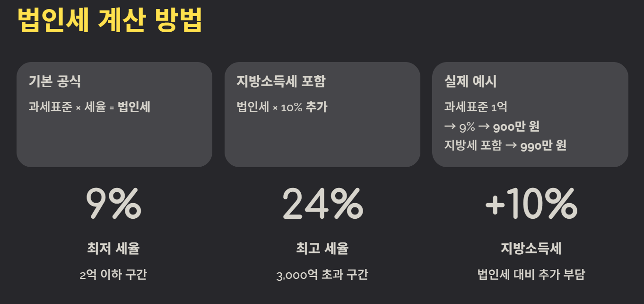Click the caption 2억 이하 구간

[x=113, y=274]
